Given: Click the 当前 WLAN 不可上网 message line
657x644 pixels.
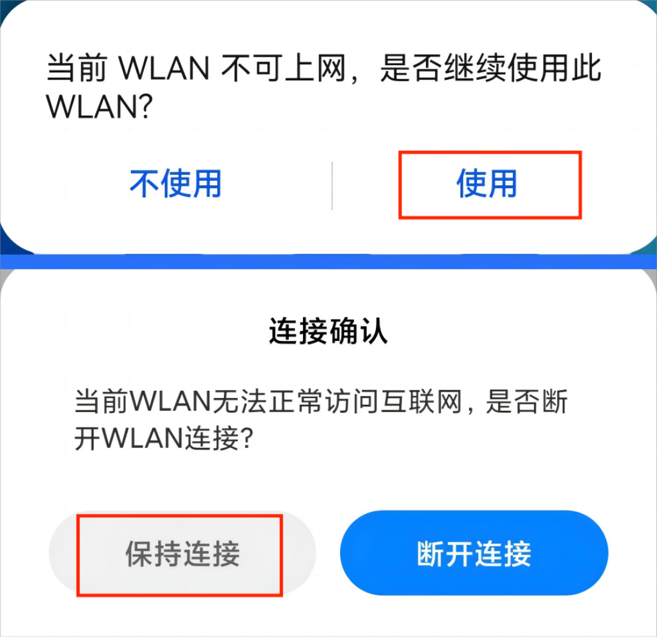Looking at the screenshot, I should coord(324,68).
